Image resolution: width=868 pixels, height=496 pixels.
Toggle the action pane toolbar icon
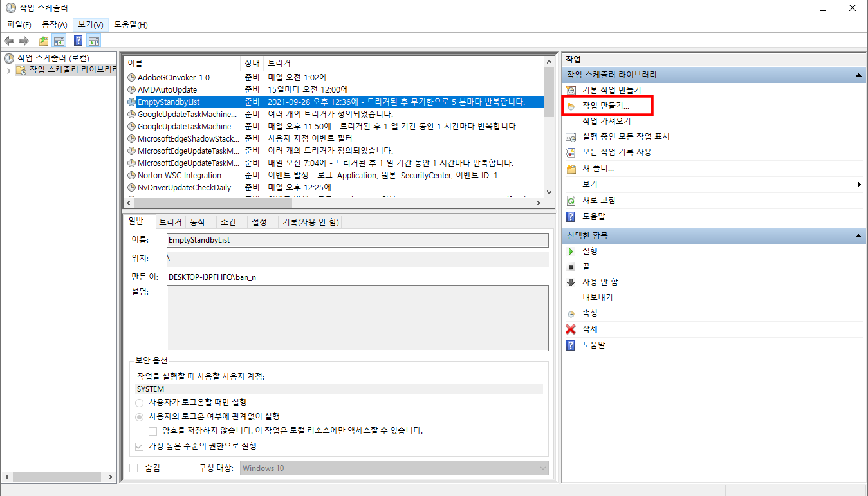point(94,41)
